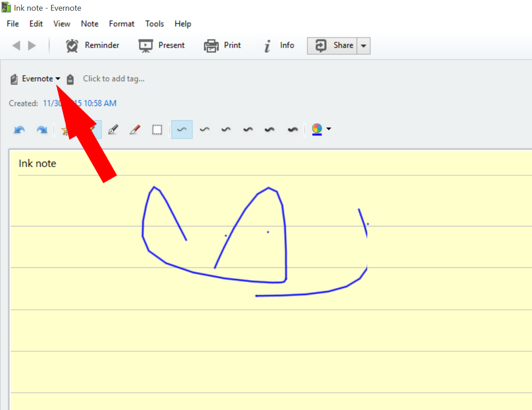532x410 pixels.
Task: Open the Format menu
Action: pos(121,24)
